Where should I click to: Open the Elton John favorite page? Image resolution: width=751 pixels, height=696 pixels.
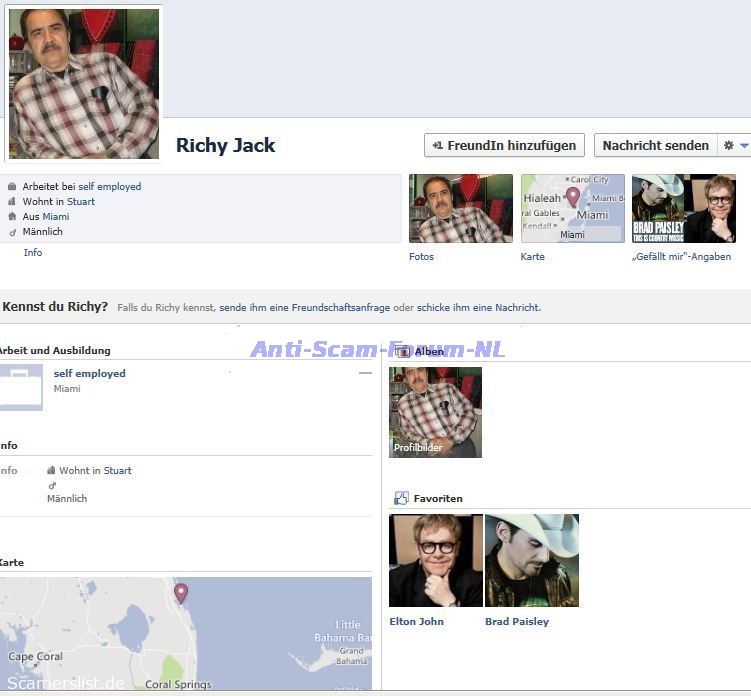click(x=435, y=560)
